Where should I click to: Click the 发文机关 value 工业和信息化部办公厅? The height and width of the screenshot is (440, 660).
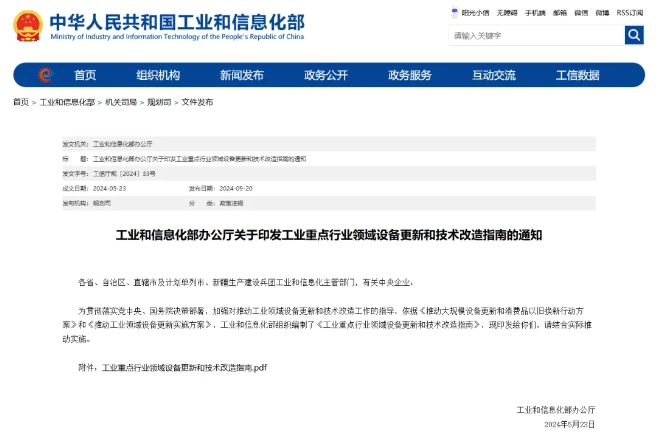point(122,144)
